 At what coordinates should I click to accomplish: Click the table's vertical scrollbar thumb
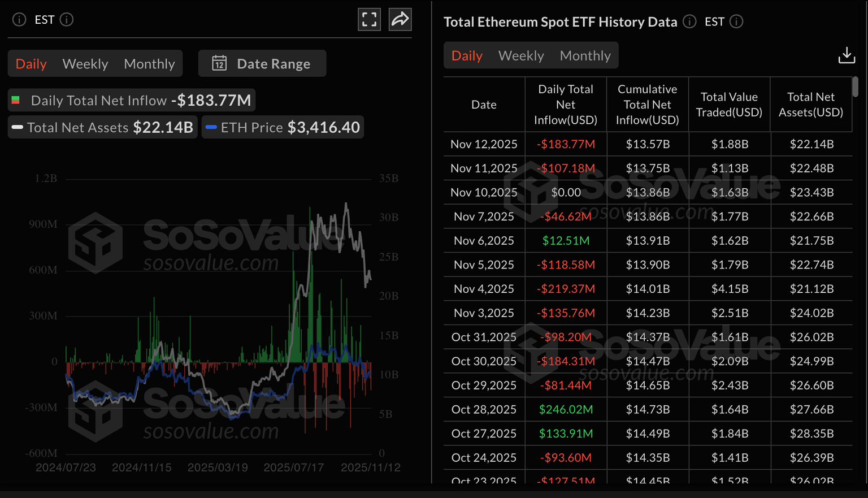[x=855, y=87]
